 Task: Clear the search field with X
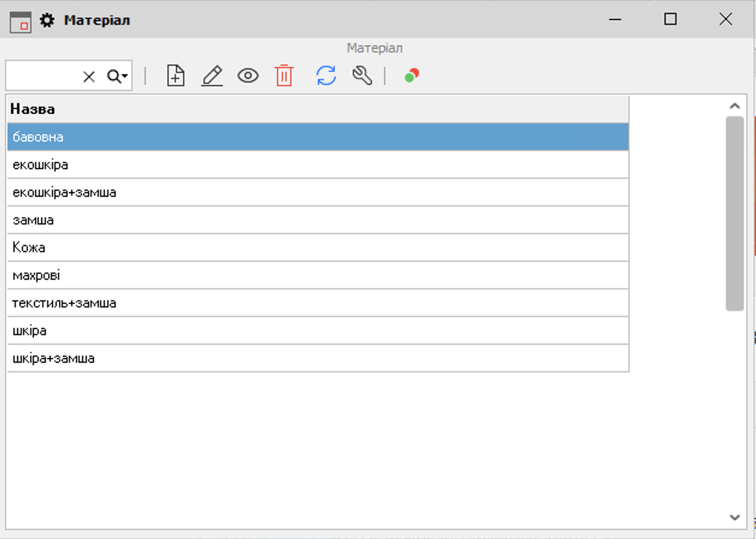[x=89, y=76]
